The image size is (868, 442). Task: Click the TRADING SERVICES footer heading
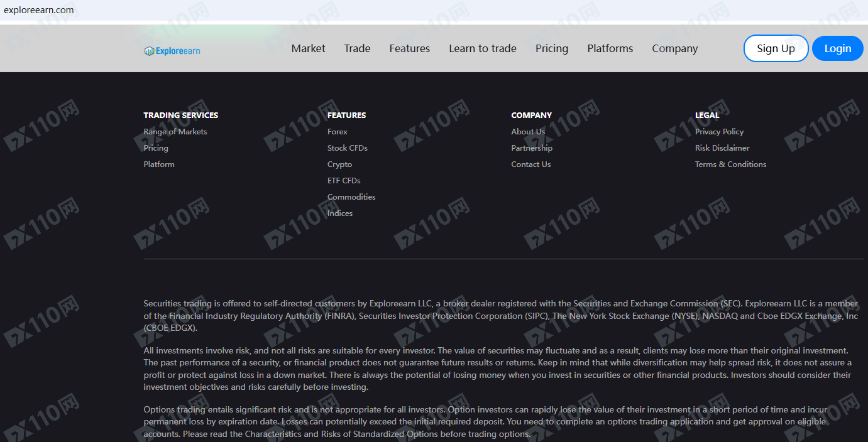(x=181, y=116)
